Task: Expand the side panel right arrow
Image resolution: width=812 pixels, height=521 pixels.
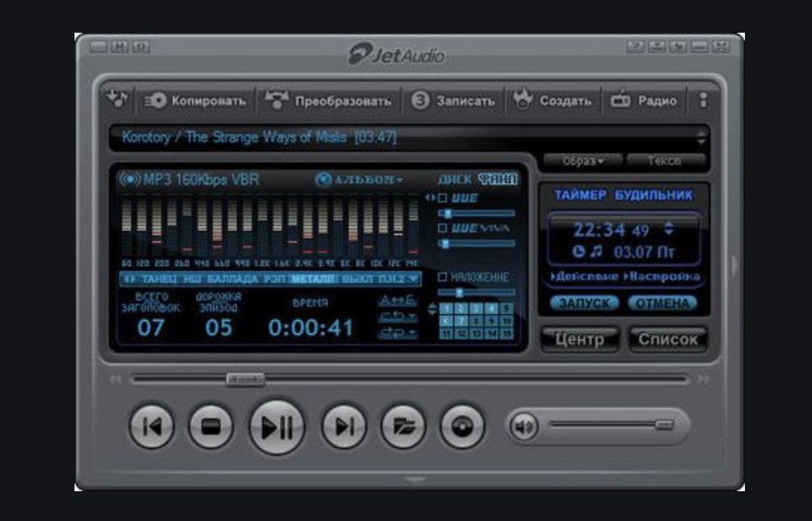Action: point(735,265)
